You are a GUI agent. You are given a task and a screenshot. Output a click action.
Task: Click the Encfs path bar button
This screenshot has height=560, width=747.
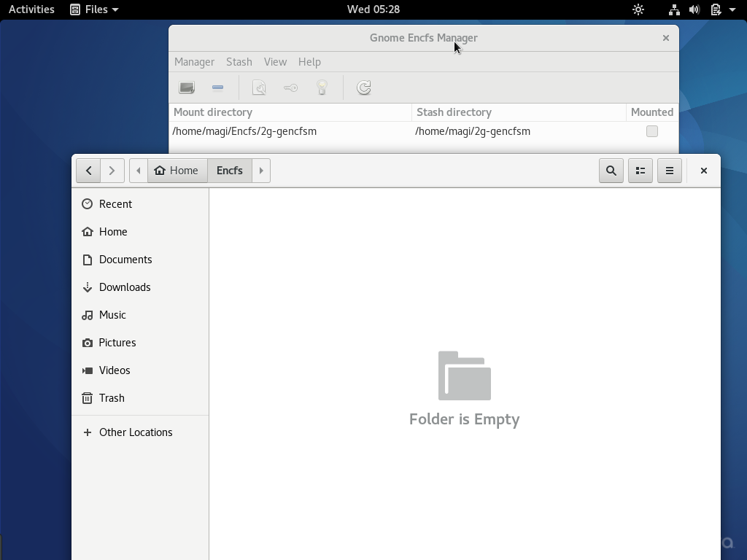click(x=230, y=171)
